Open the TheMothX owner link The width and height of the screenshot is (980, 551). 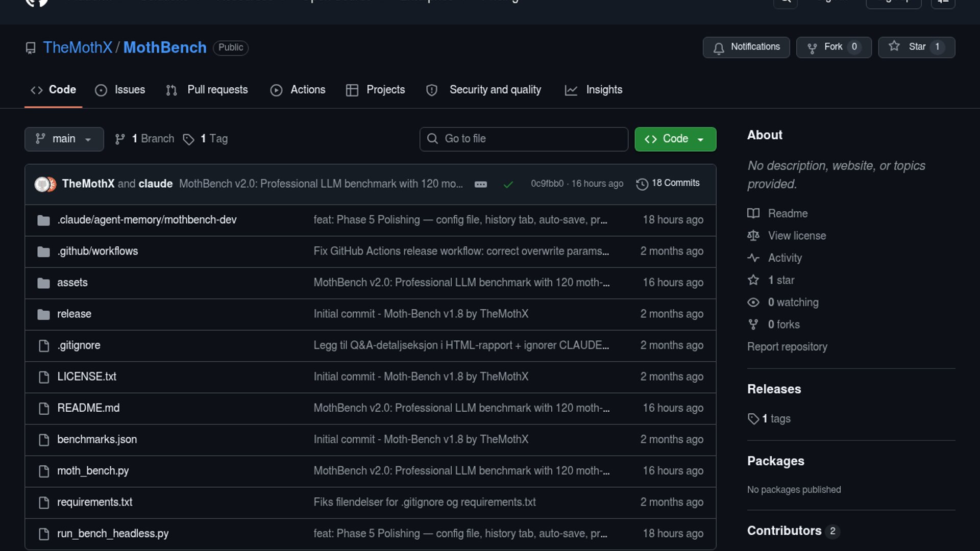[x=78, y=47]
